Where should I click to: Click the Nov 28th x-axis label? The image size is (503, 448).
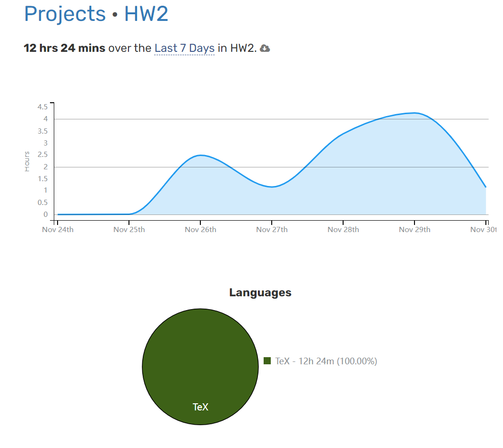point(343,230)
